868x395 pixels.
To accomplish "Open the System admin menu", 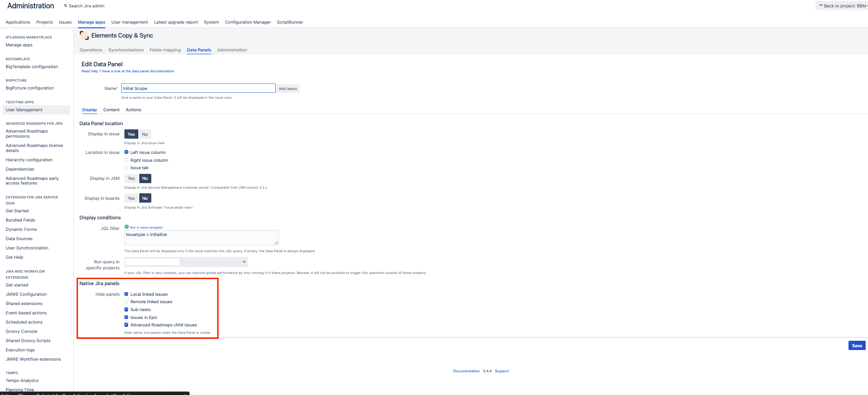I will click(x=211, y=22).
